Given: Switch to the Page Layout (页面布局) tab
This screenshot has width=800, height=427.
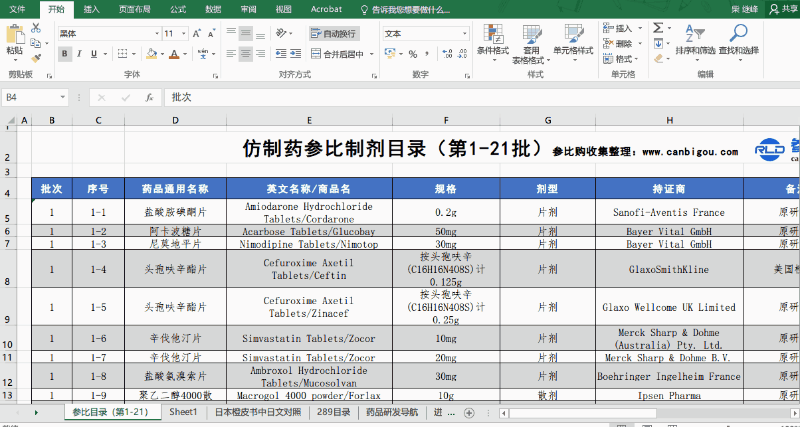Looking at the screenshot, I should pos(134,9).
